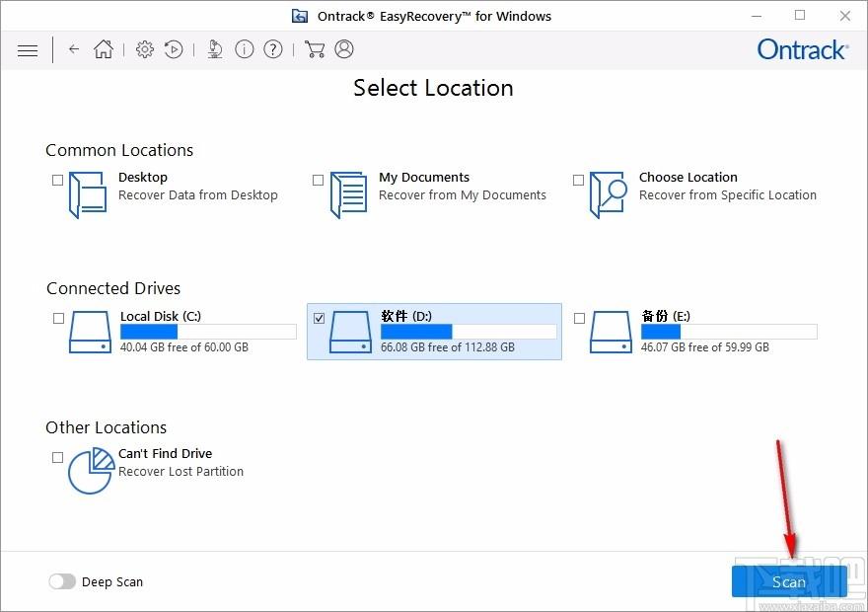Click the Can't Find Drive label
Screen dimensions: 868x612
(165, 454)
